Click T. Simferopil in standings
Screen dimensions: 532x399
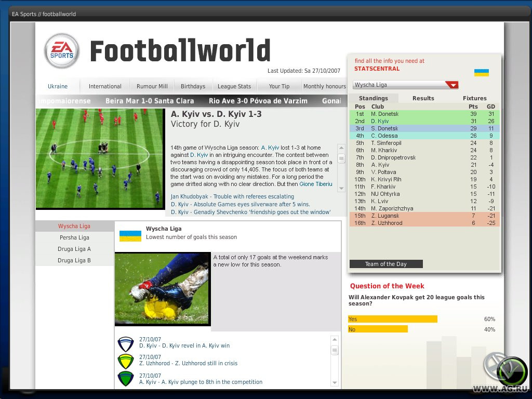tap(424, 143)
